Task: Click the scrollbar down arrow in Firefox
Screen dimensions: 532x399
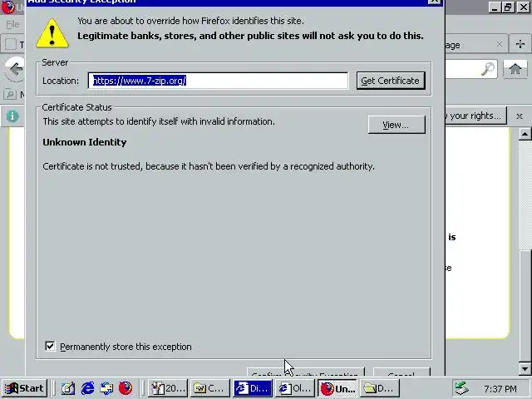Action: [525, 368]
